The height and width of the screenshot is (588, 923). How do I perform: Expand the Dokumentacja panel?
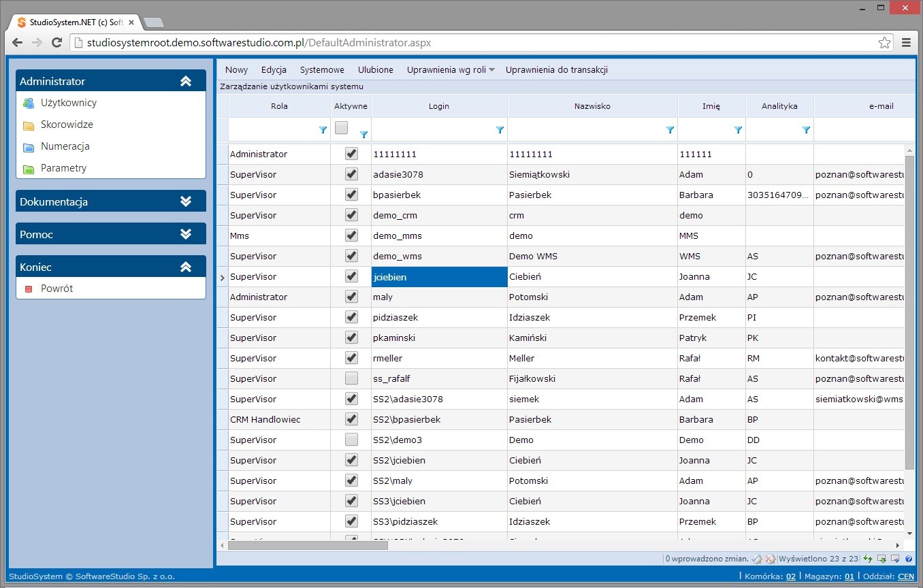click(x=186, y=201)
